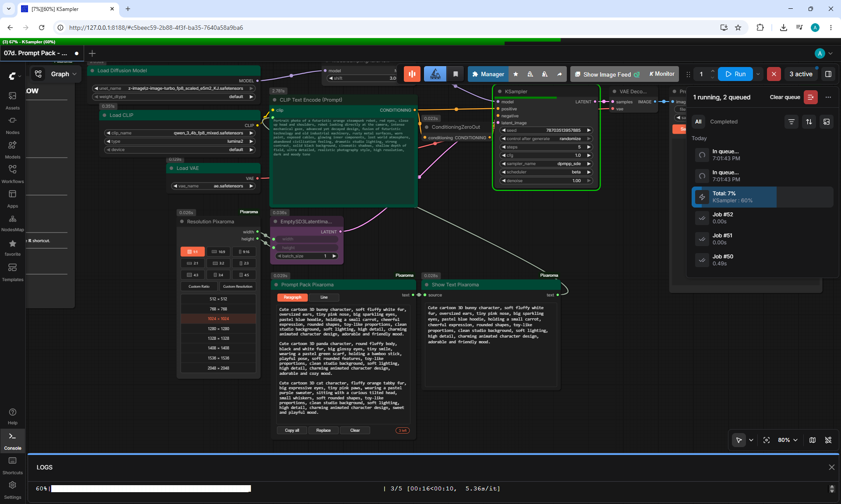Click the image view icon in queue panel
This screenshot has height=504, width=841.
827,122
